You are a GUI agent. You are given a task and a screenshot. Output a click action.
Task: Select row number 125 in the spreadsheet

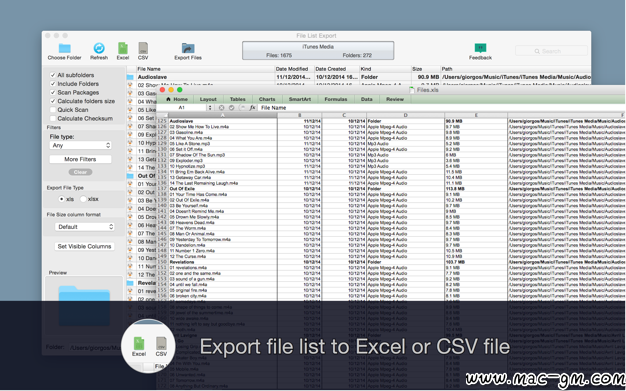[x=162, y=121]
